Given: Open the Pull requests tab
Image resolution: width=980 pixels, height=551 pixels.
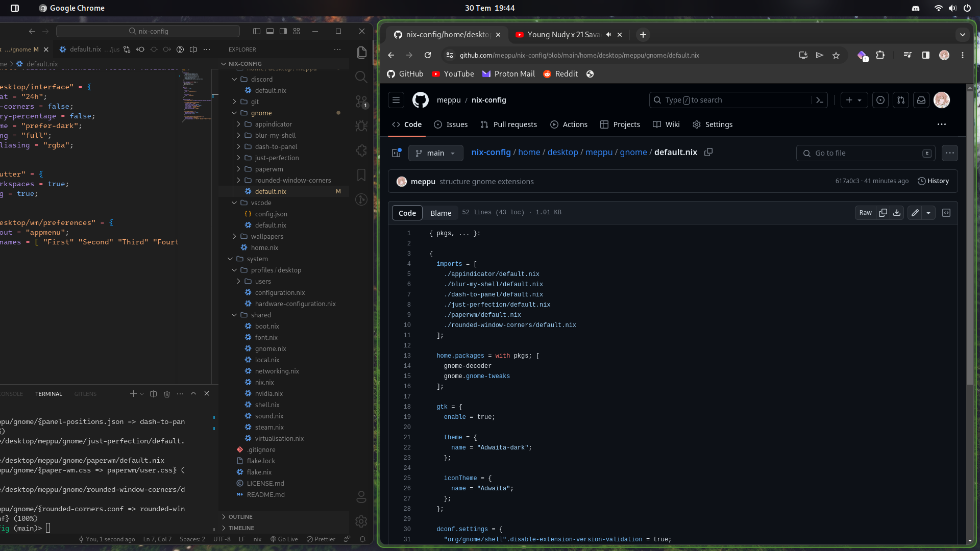Looking at the screenshot, I should tap(509, 124).
